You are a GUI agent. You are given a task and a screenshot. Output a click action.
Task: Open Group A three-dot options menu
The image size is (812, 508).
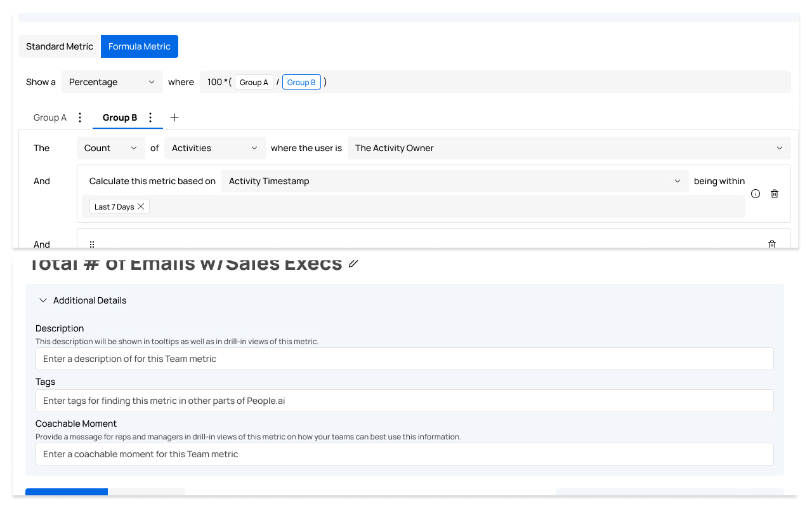point(80,117)
